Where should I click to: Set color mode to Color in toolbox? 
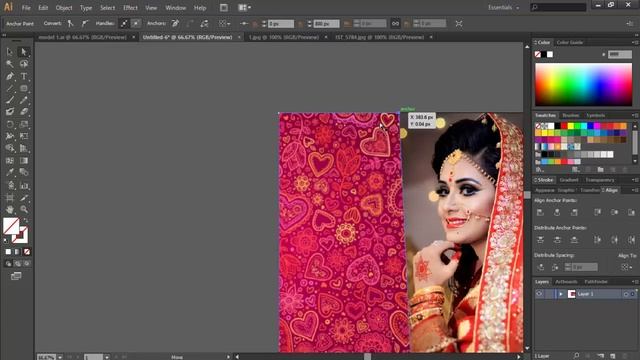(x=8, y=252)
